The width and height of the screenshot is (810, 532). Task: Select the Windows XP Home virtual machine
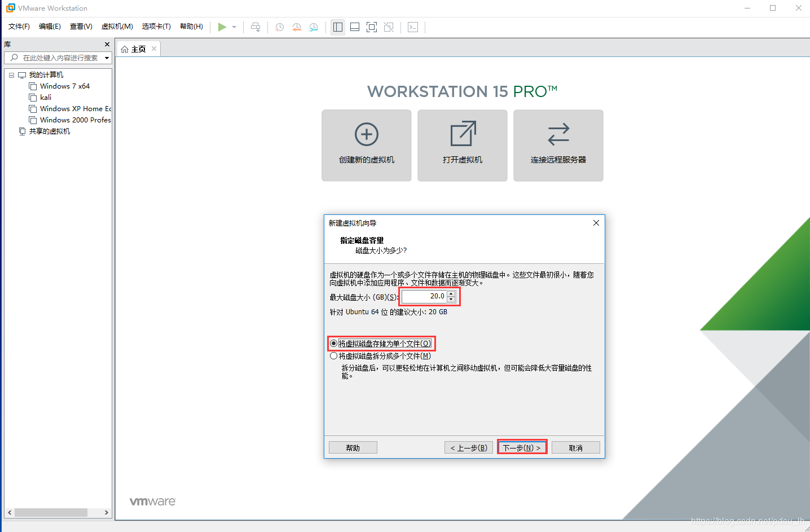(76, 109)
